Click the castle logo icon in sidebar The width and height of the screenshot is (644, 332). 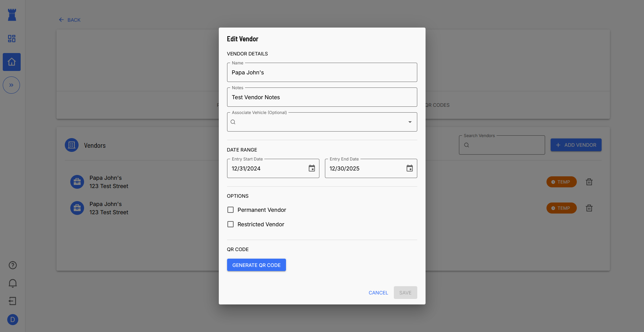click(x=12, y=15)
